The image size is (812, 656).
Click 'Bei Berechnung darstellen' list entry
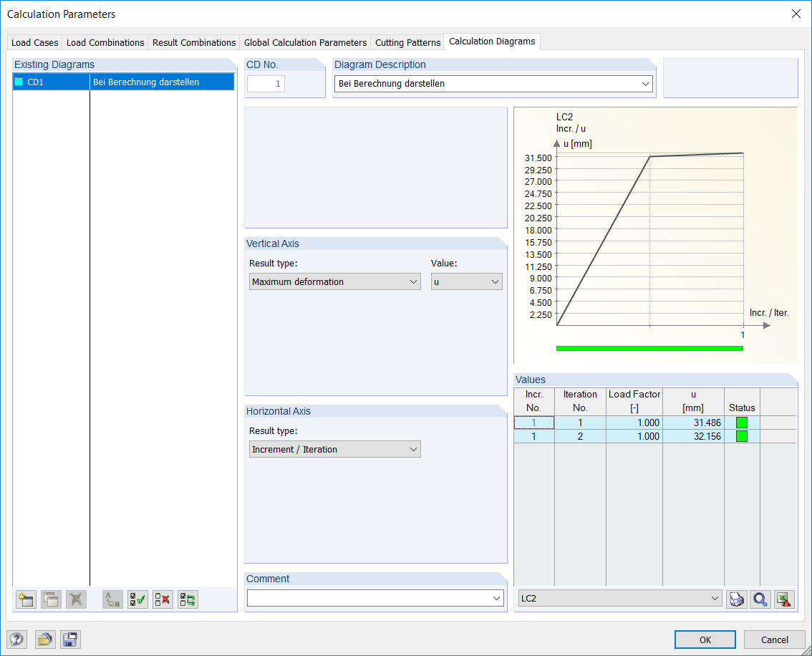tap(146, 82)
